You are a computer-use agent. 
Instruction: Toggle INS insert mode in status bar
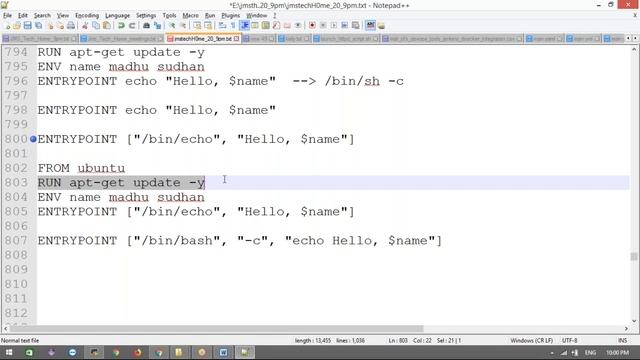point(622,340)
